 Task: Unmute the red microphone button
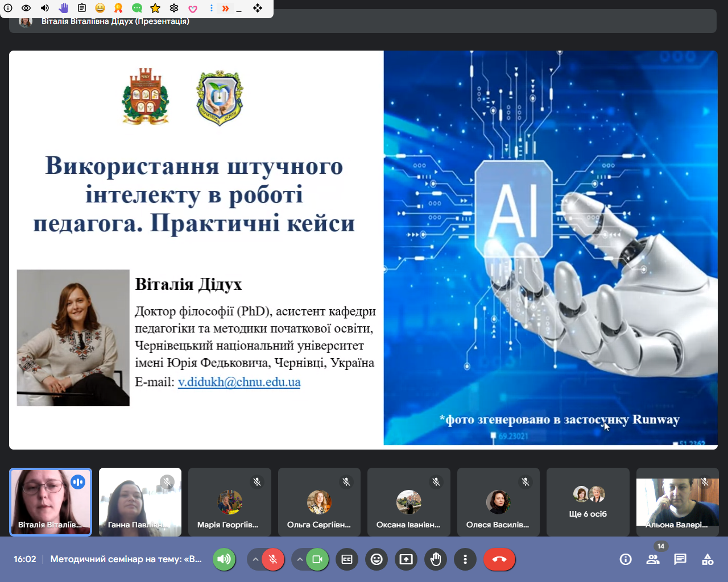coord(273,559)
